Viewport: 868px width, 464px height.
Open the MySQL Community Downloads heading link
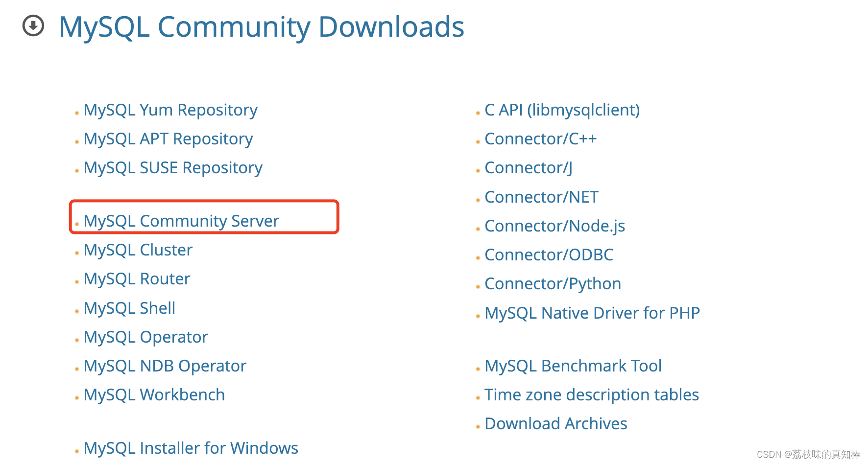click(x=261, y=27)
